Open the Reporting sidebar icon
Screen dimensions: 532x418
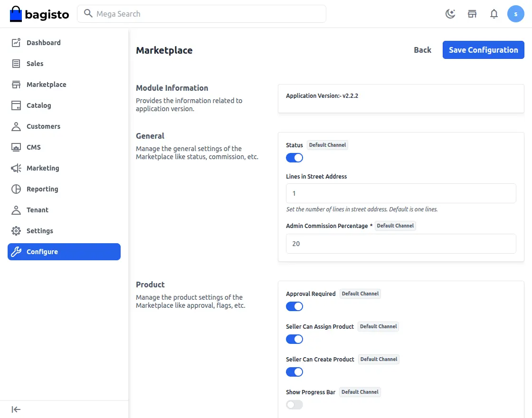(16, 189)
